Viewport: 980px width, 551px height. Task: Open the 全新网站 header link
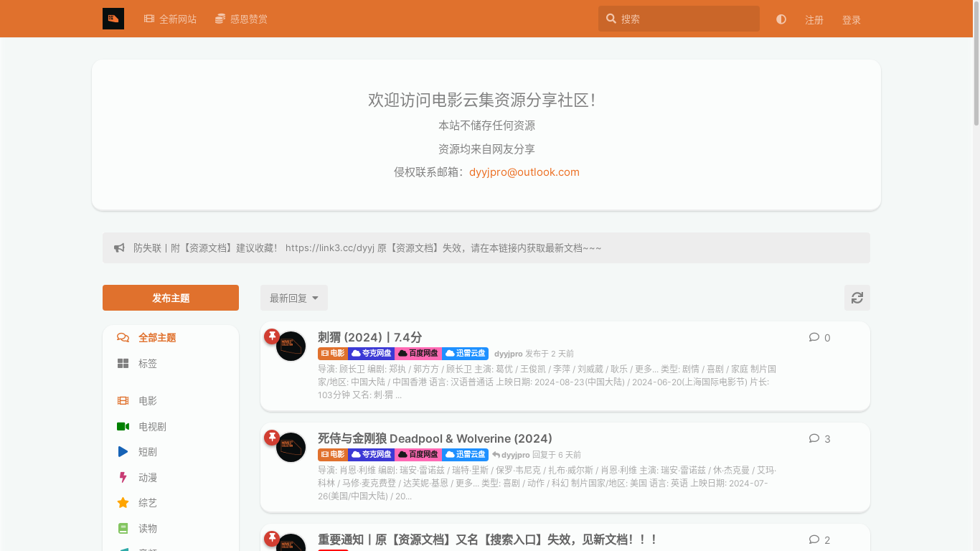click(170, 19)
